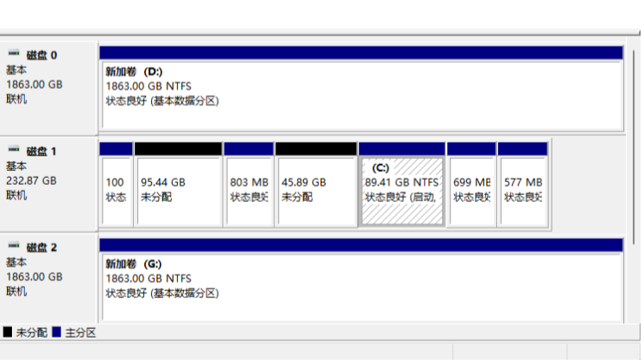
Task: Click the 磁盘 2 1863.00 GB info panel
Action: [x=48, y=279]
